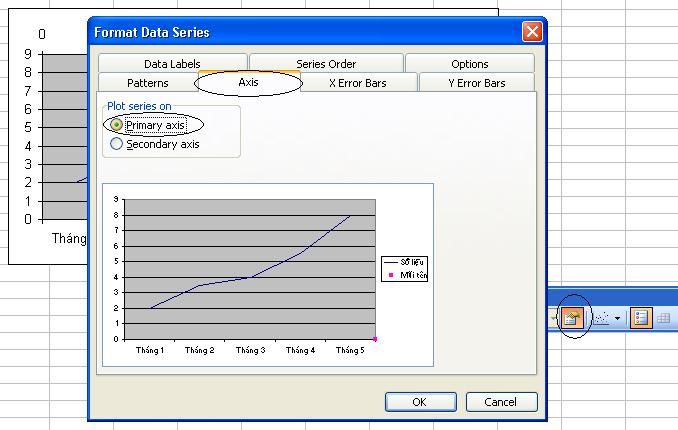Close the Format Data Series dialog
This screenshot has width=678, height=430.
point(532,32)
